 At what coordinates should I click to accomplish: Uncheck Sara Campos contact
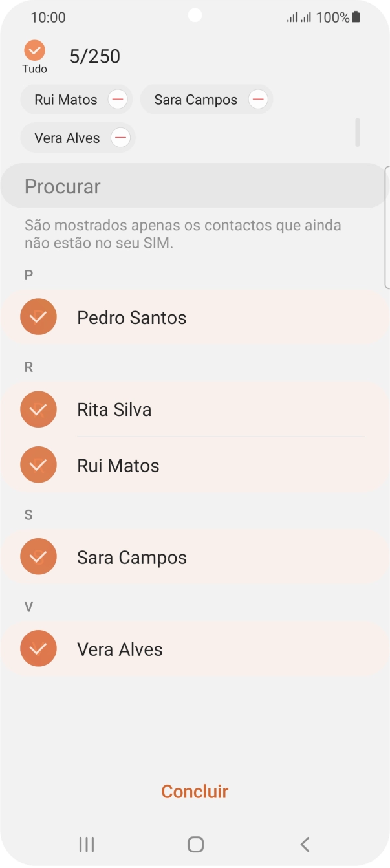click(38, 556)
